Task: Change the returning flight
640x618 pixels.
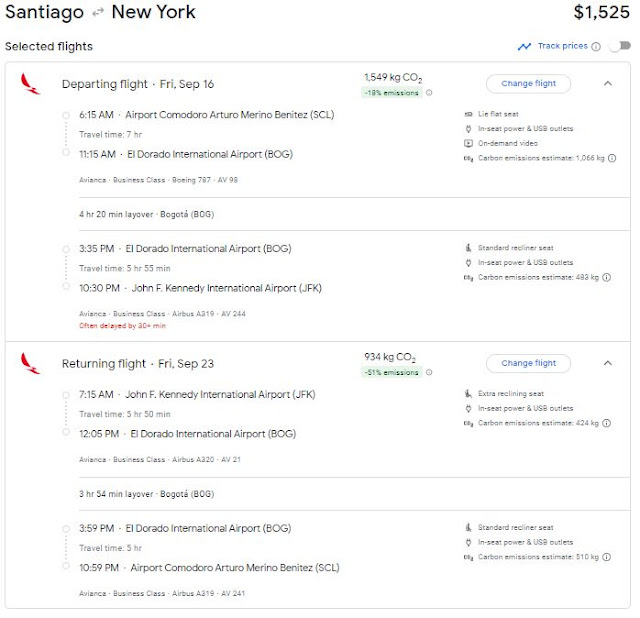Action: click(529, 364)
